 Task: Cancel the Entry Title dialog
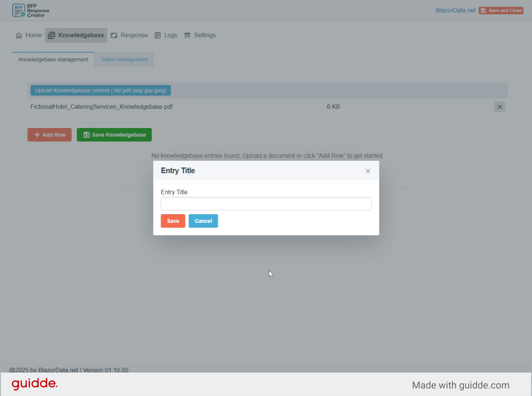tap(203, 221)
